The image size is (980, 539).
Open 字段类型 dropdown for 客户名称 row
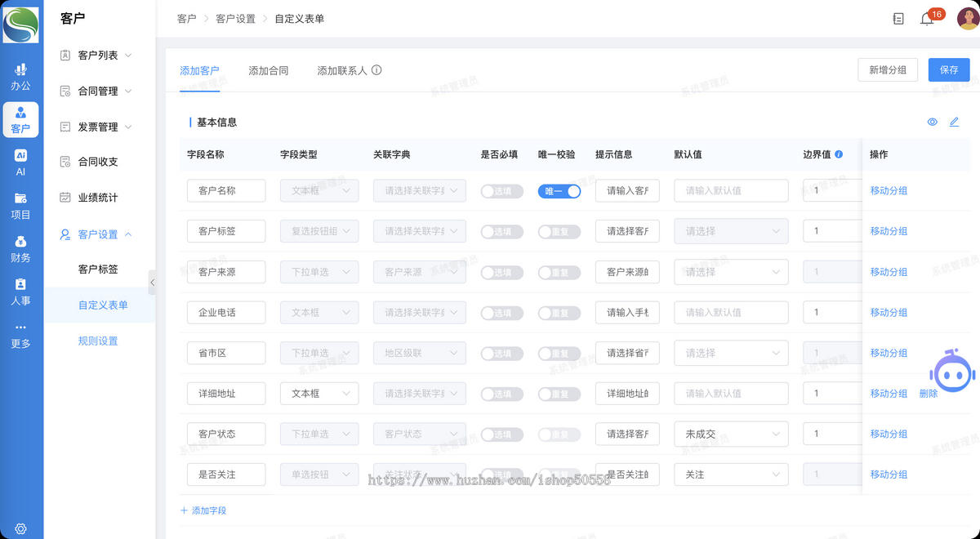(x=319, y=191)
